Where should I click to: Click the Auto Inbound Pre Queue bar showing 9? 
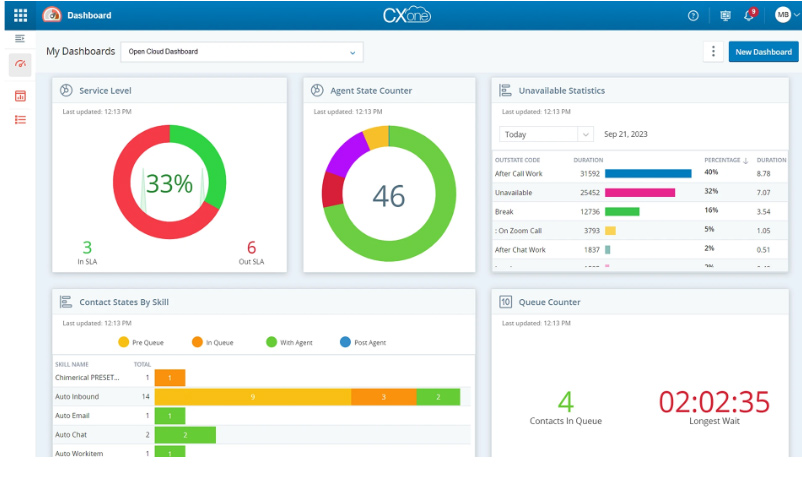[x=253, y=397]
